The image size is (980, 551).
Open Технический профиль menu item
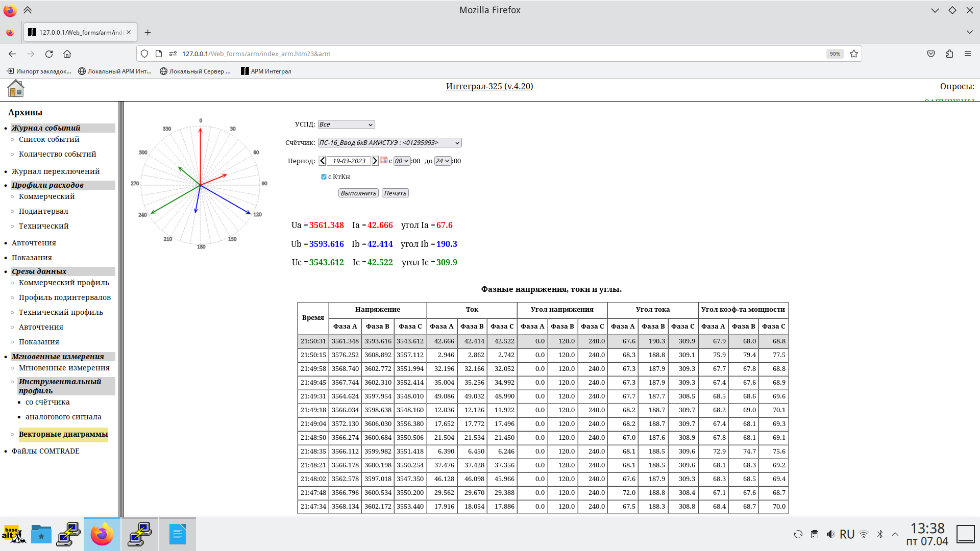pyautogui.click(x=61, y=312)
